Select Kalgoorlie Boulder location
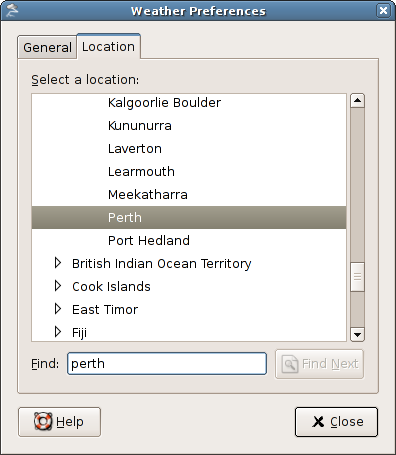This screenshot has width=396, height=455. pos(189,102)
